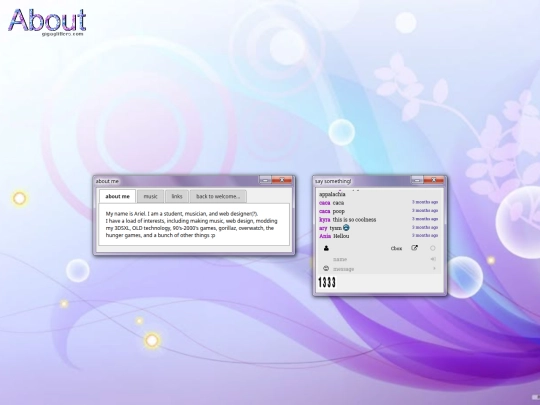The width and height of the screenshot is (540, 405).
Task: Click username "Ania" in chat
Action: pos(325,236)
